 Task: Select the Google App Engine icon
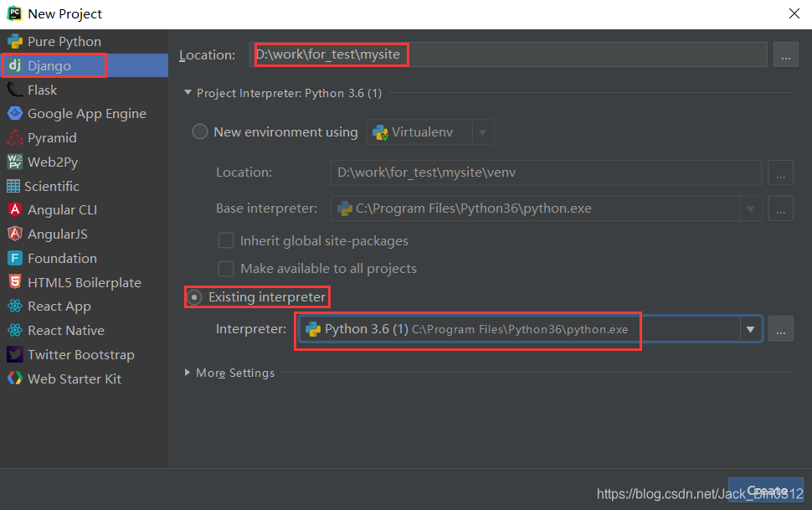pyautogui.click(x=14, y=114)
